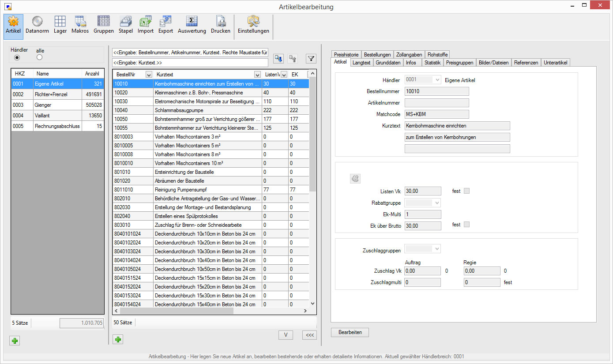613x364 pixels.
Task: Click the Lager toolbar icon
Action: click(60, 25)
